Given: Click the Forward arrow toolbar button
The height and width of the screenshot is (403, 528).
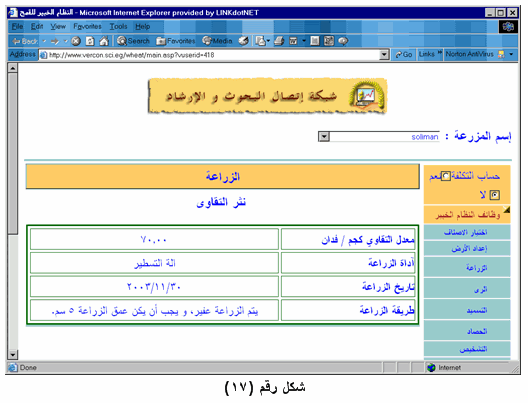Looking at the screenshot, I should pyautogui.click(x=55, y=41).
